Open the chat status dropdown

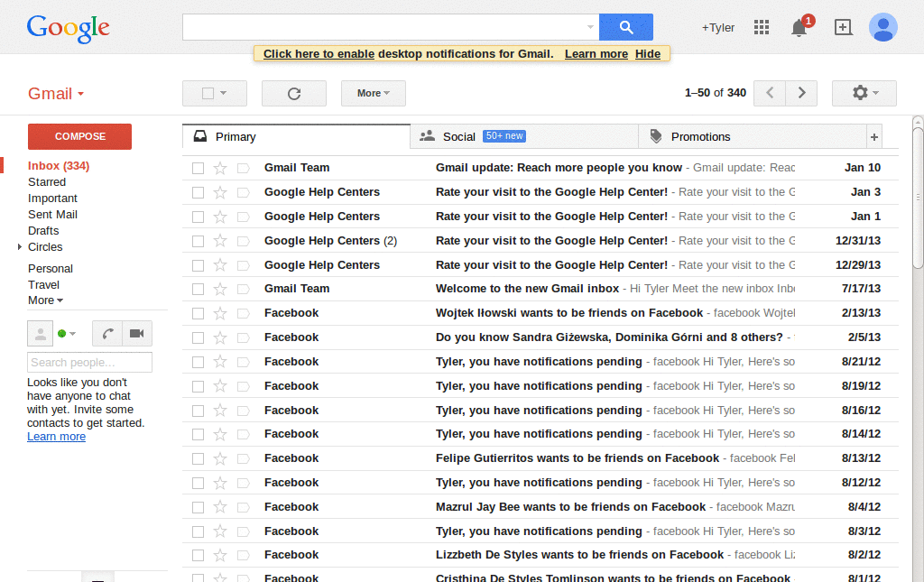[72, 334]
